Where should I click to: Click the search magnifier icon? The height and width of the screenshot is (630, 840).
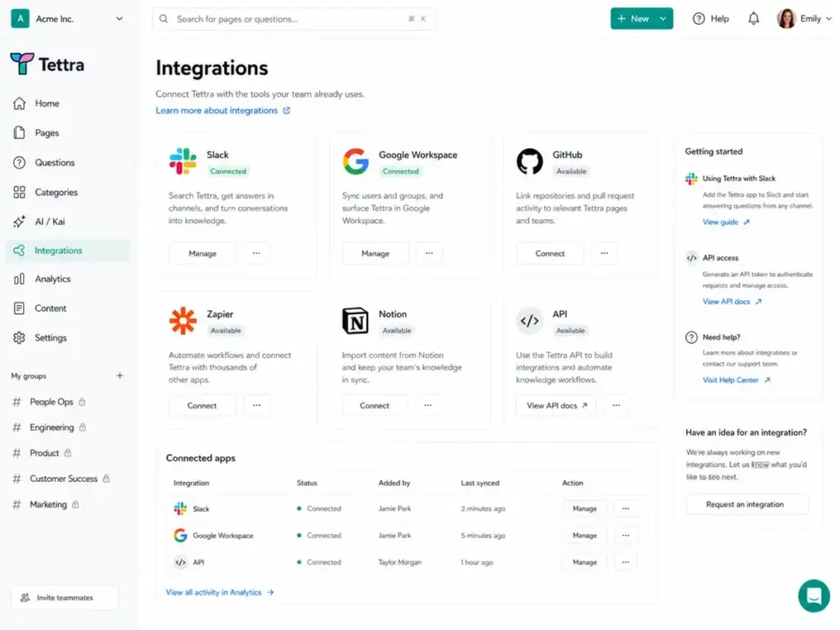click(x=164, y=19)
